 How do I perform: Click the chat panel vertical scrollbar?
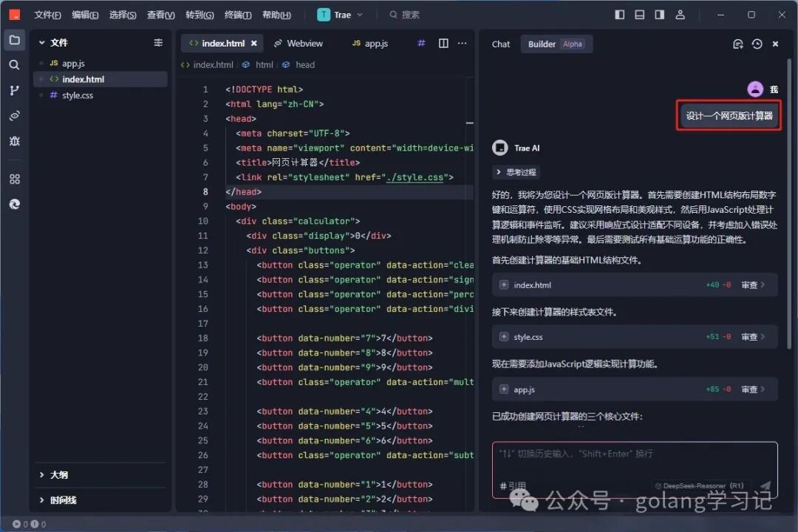click(789, 204)
